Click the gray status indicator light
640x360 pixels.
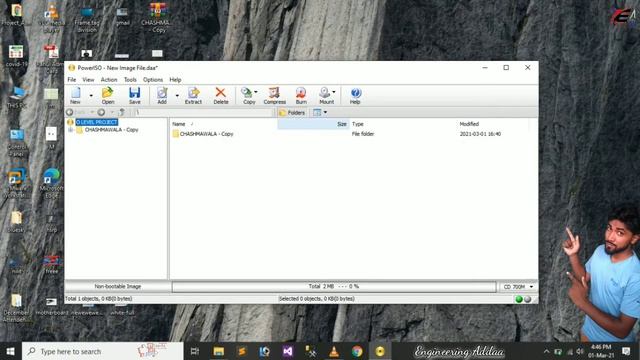527,299
